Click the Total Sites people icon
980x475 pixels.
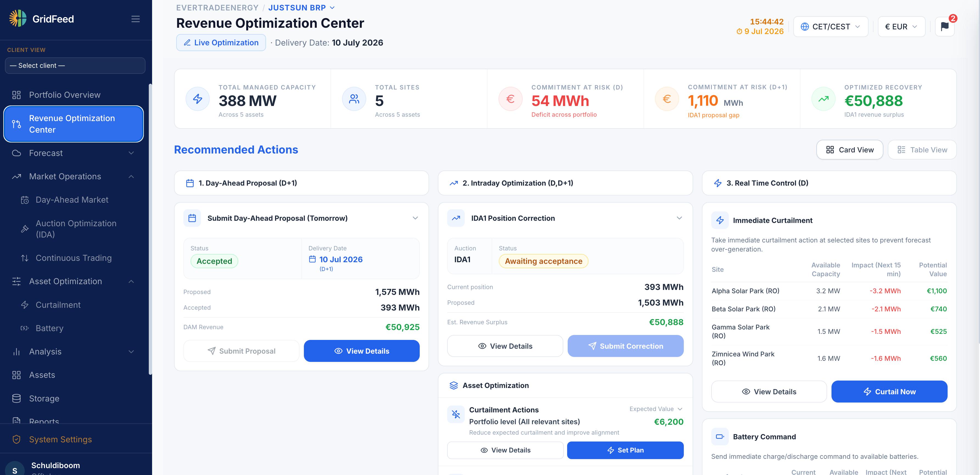click(x=354, y=99)
